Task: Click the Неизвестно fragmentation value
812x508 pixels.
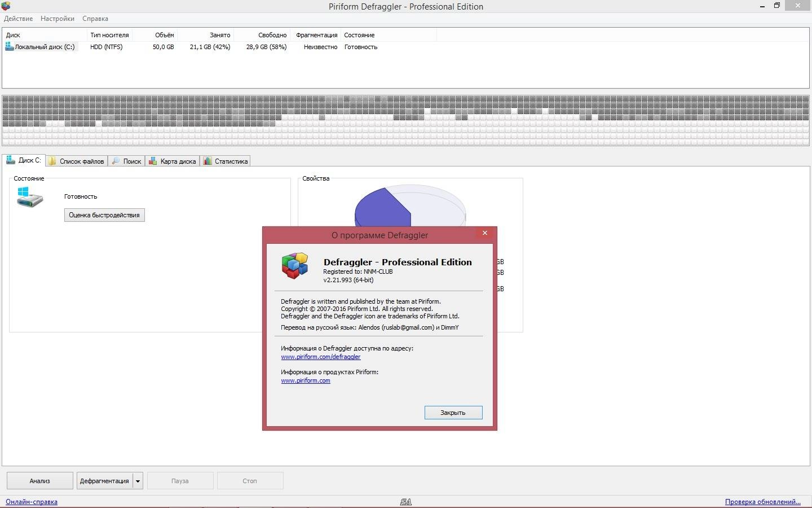Action: click(320, 47)
